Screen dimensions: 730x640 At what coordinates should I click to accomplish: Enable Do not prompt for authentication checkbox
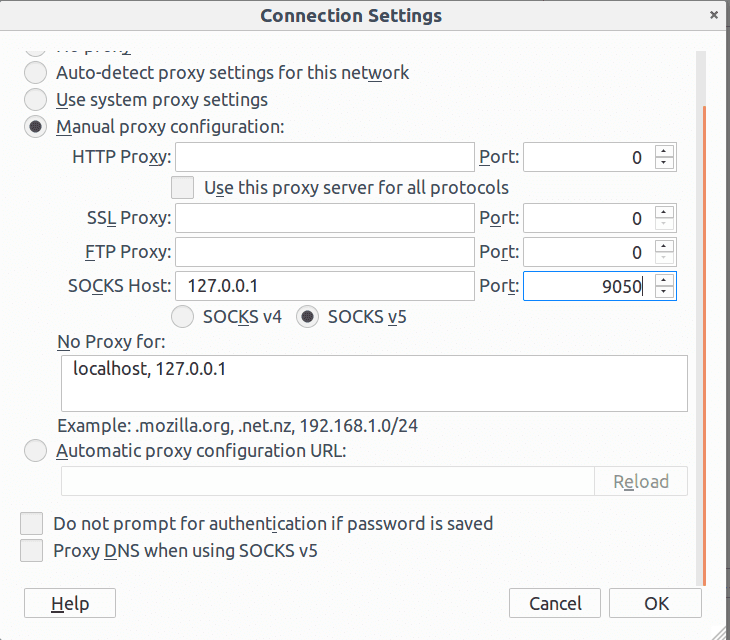coord(33,524)
